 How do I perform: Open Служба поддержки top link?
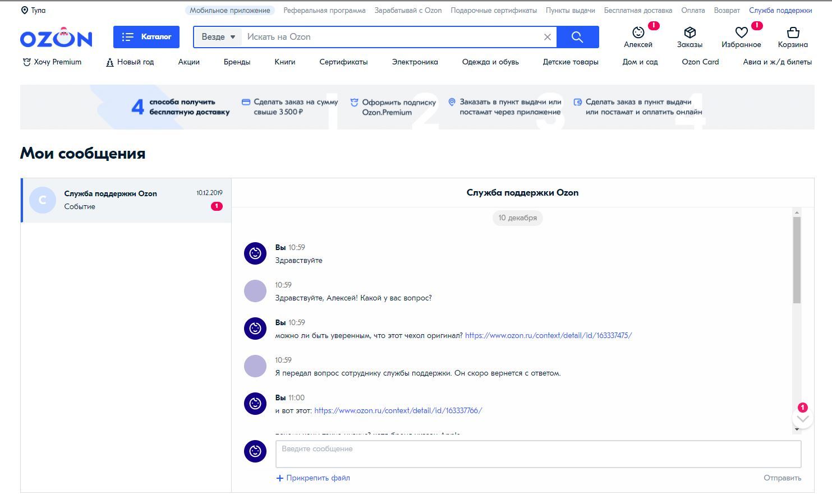(780, 10)
